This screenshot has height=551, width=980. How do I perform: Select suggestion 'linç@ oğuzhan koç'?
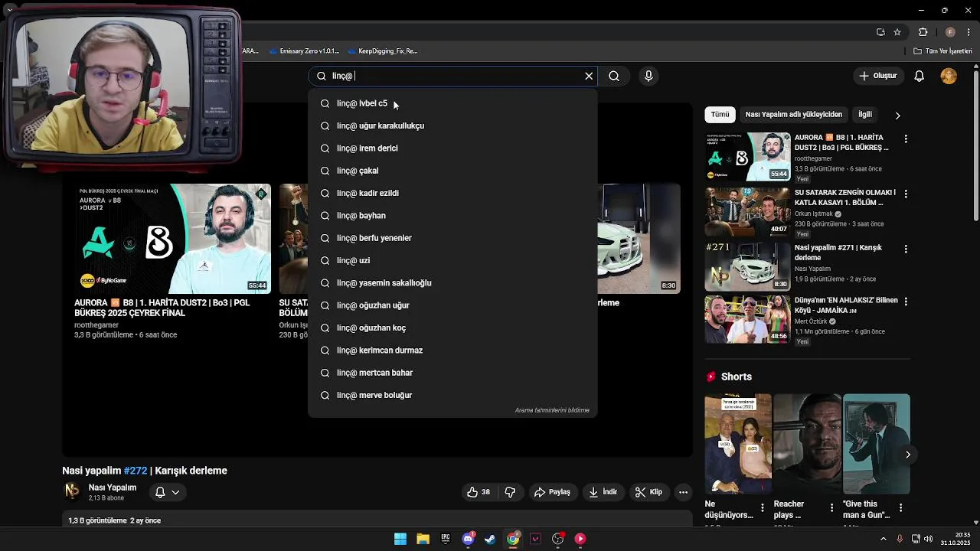tap(452, 328)
